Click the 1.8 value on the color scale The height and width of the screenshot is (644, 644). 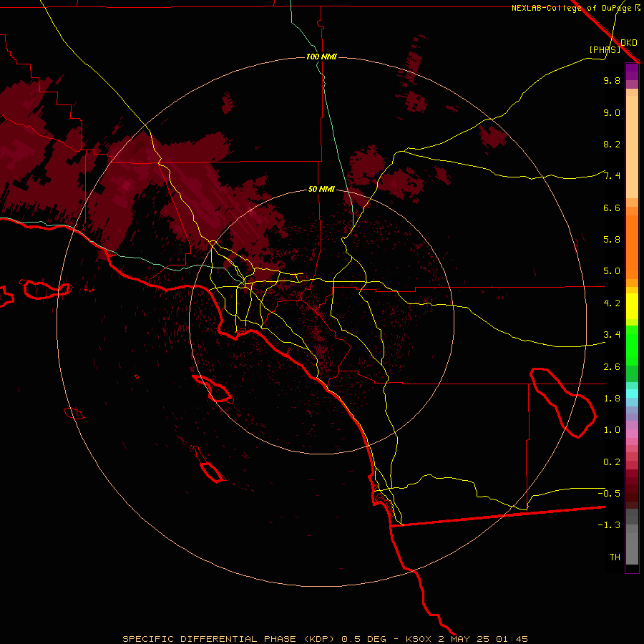point(612,399)
